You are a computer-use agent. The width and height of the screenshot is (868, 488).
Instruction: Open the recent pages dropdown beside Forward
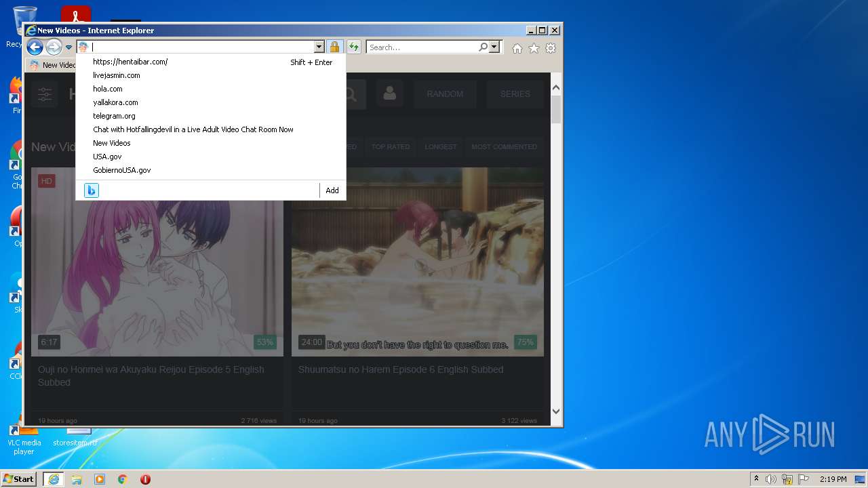(68, 47)
